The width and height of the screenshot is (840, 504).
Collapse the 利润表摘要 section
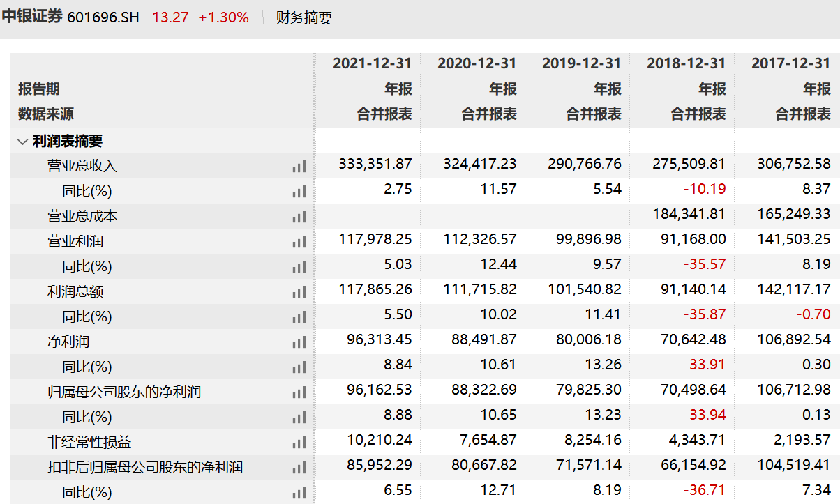click(x=22, y=142)
